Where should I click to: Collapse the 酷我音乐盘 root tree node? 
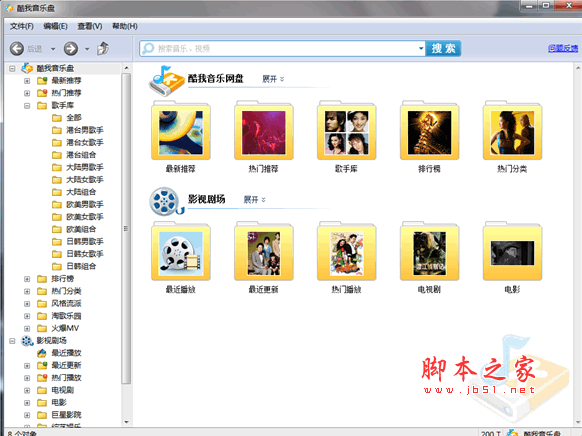tap(12, 69)
